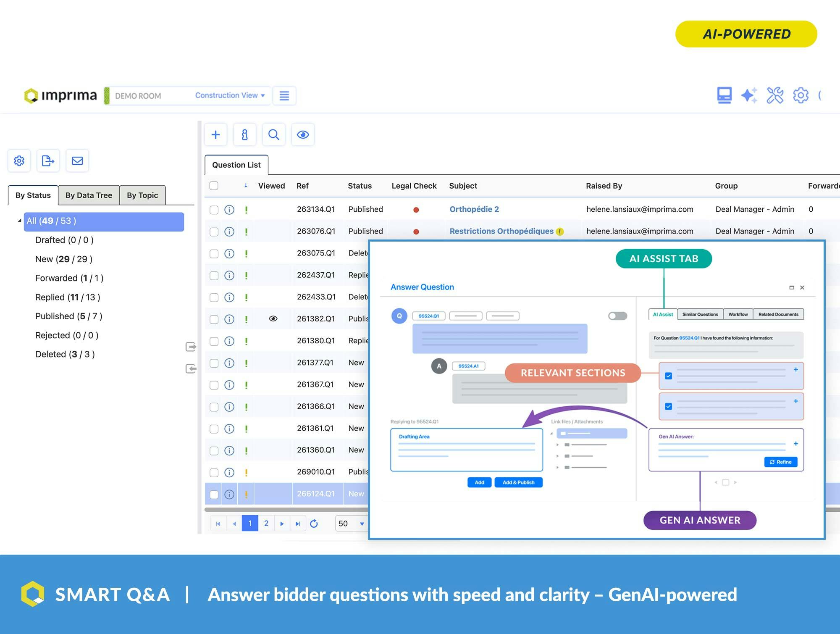Toggle the switch in the Answer Question dialog
The image size is (840, 634).
click(618, 316)
